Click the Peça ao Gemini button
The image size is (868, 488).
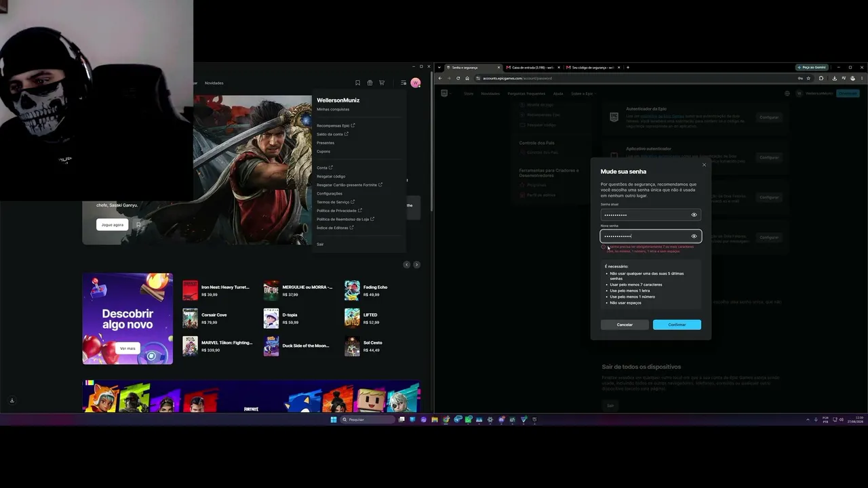click(812, 67)
